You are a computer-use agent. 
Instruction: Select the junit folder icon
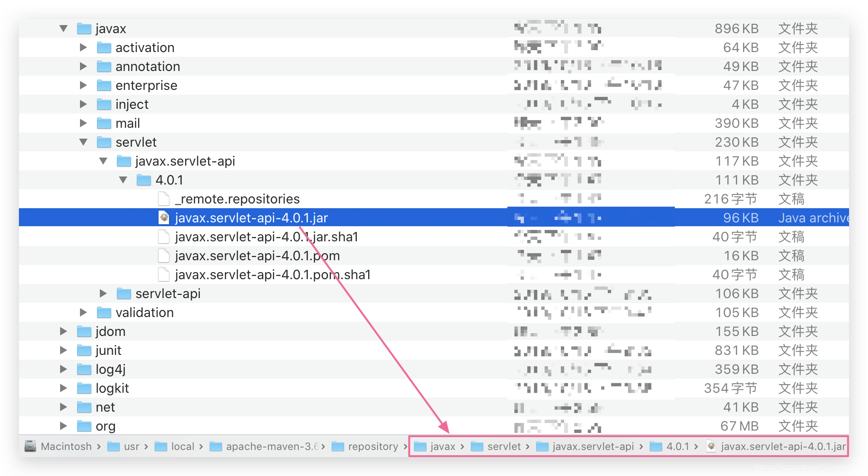(84, 350)
